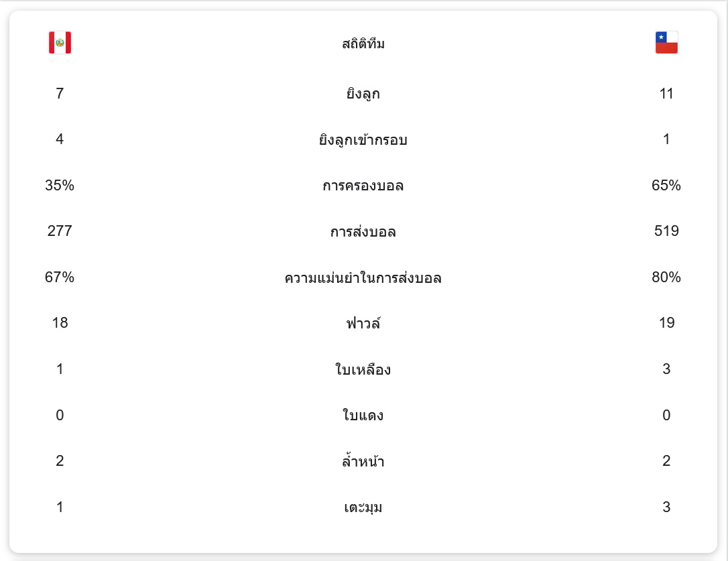Click Chile's 80% pass accuracy value
The width and height of the screenshot is (728, 561).
pyautogui.click(x=666, y=277)
